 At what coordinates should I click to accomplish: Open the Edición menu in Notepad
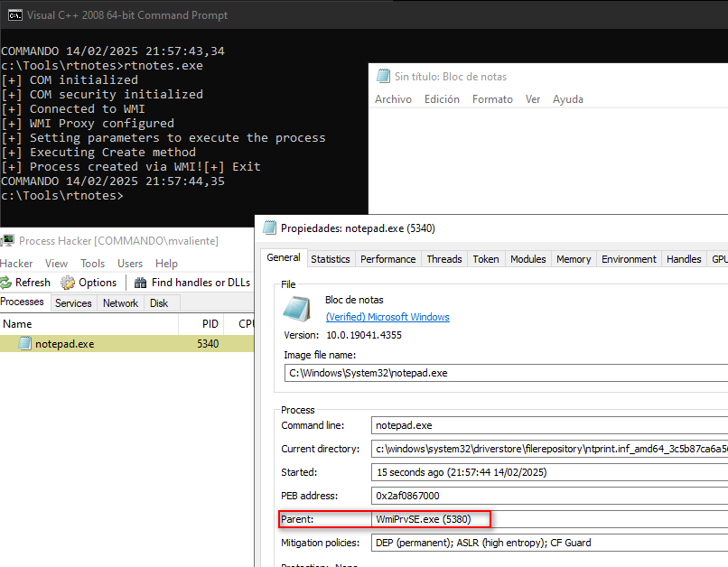point(442,99)
